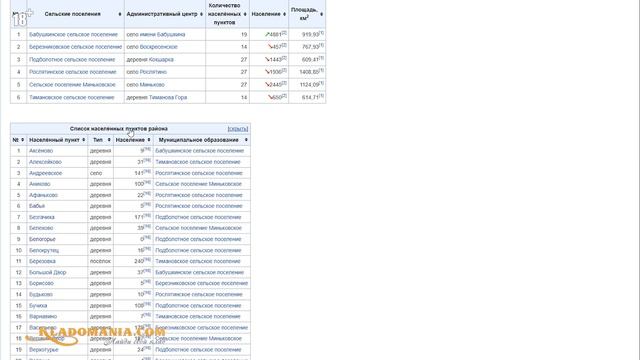Open Рослятино link in Административный центр column
Screen dimensions: 640x360
coord(153,72)
